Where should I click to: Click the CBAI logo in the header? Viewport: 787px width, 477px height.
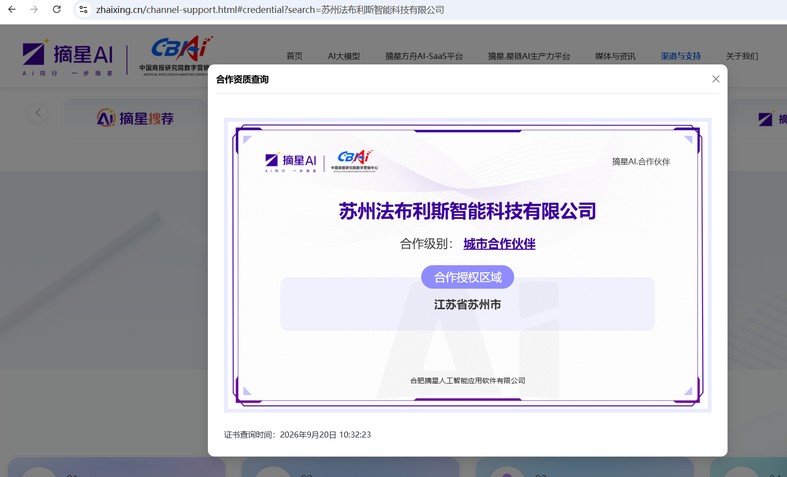coord(174,56)
